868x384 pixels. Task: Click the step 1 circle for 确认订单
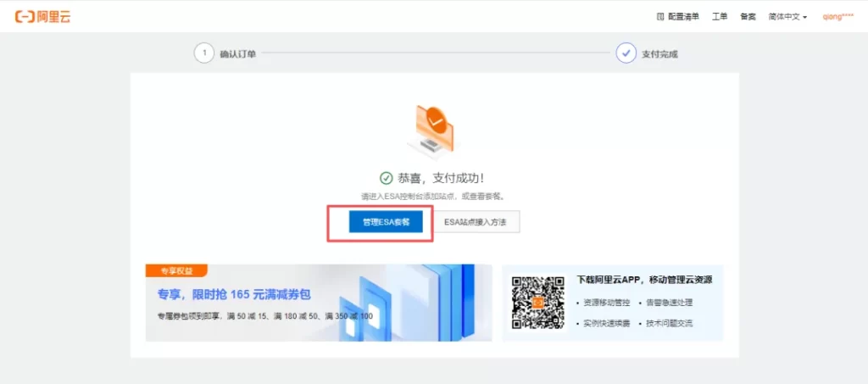click(x=203, y=53)
